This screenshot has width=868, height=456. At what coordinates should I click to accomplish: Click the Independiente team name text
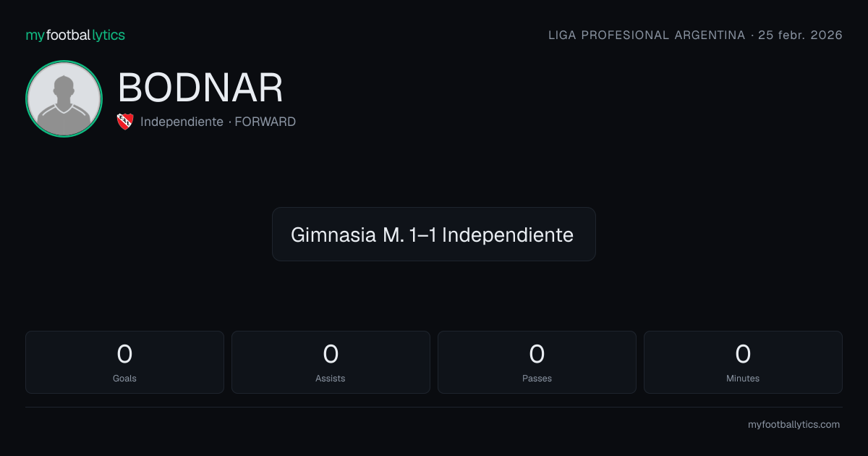coord(182,122)
